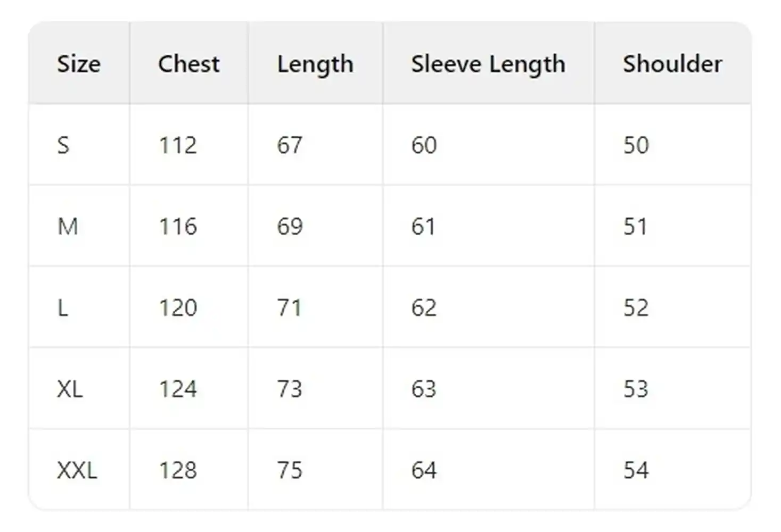Viewport: 781px width, 532px height.
Task: Click the Size column header
Action: (79, 64)
